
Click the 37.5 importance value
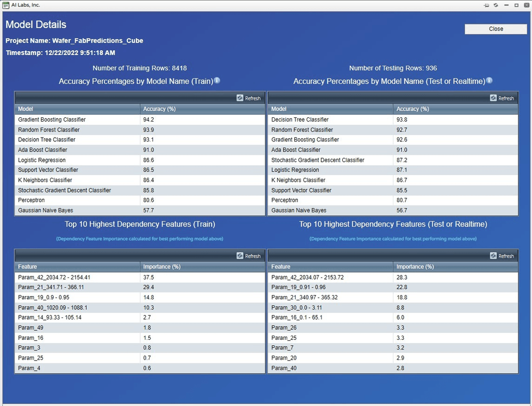[x=148, y=277]
